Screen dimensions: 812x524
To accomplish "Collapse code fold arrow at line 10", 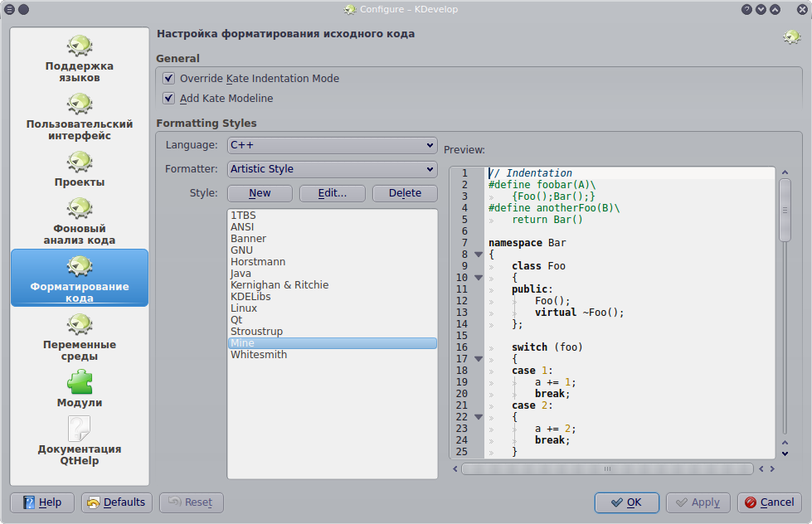I will pos(479,278).
